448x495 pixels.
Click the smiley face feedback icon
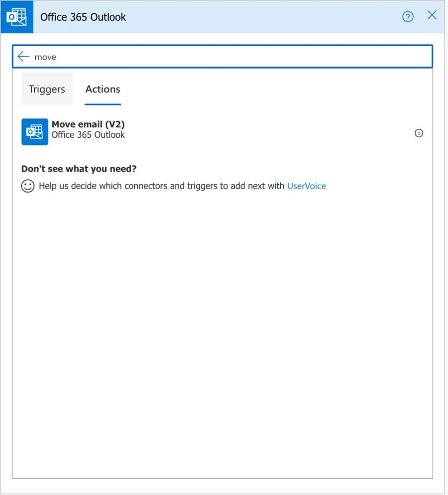point(28,186)
